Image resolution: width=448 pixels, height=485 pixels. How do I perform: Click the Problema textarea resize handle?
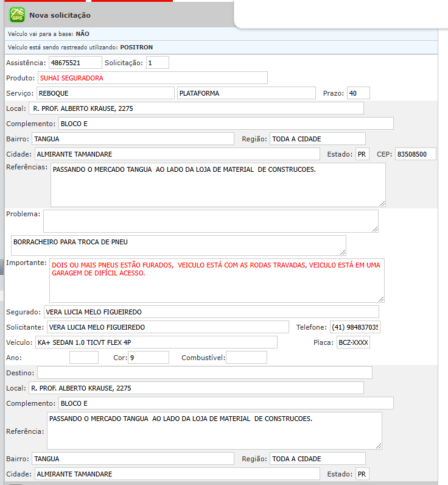374,228
